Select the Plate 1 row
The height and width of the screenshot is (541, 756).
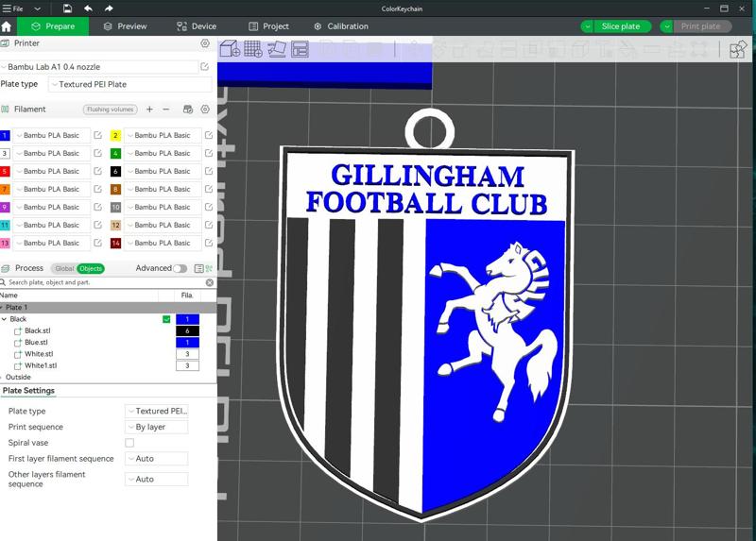click(109, 308)
